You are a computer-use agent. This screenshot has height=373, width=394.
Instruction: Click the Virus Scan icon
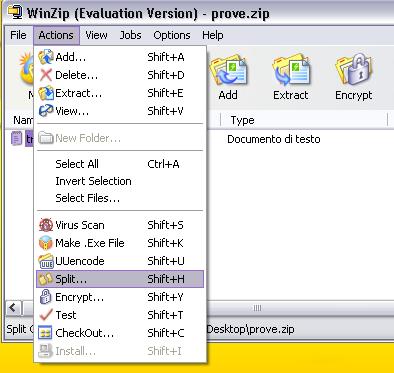pos(46,225)
